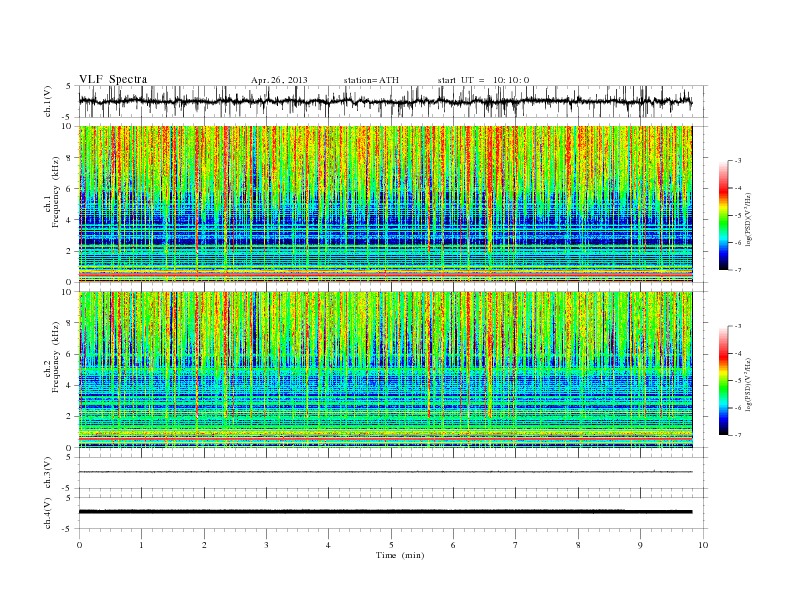Click time-axis tick label "5"
The width and height of the screenshot is (792, 612).
point(391,545)
